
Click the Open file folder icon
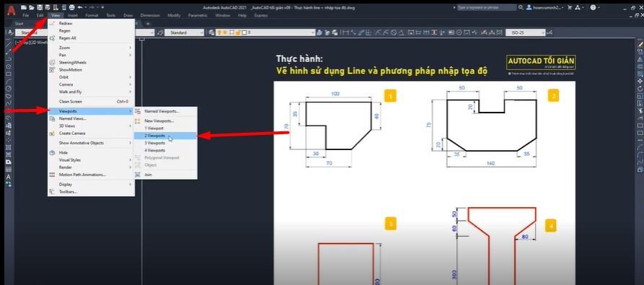(31, 7)
